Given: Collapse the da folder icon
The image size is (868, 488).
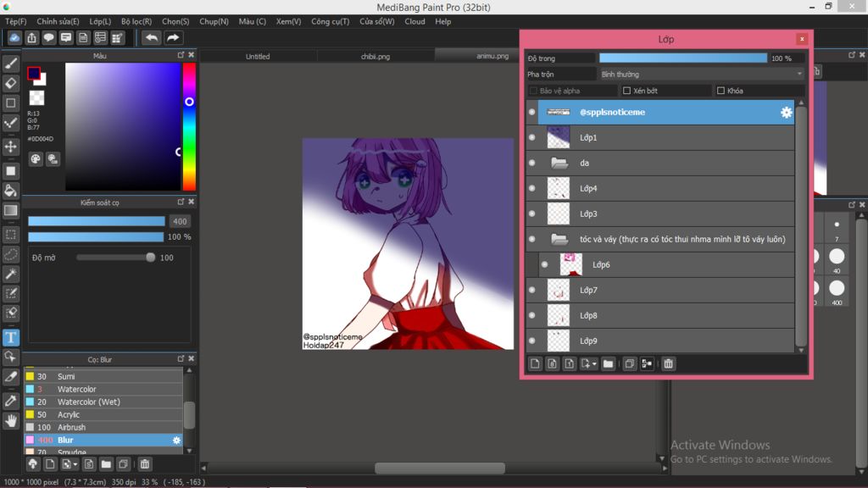Looking at the screenshot, I should click(559, 163).
